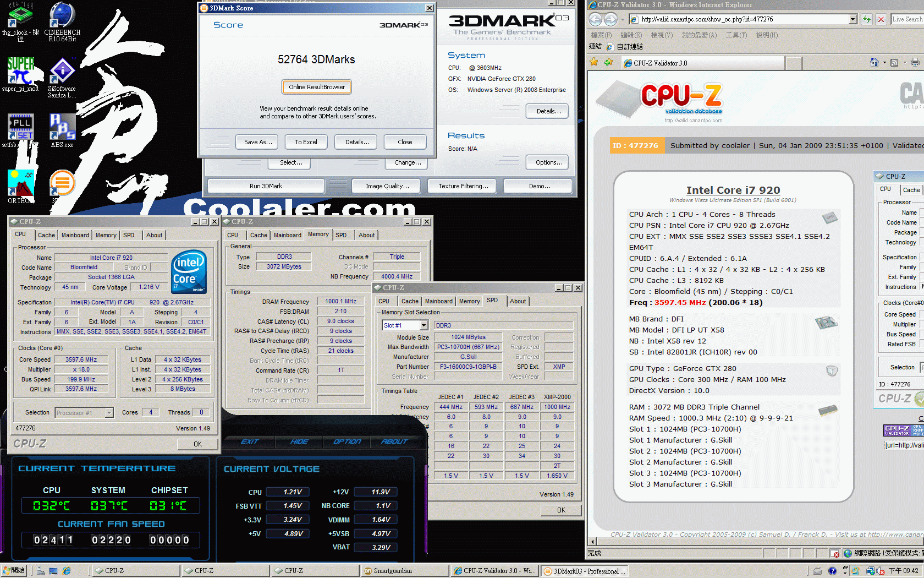This screenshot has width=924, height=578.
Task: Go to the IE Home page icon
Action: click(874, 62)
